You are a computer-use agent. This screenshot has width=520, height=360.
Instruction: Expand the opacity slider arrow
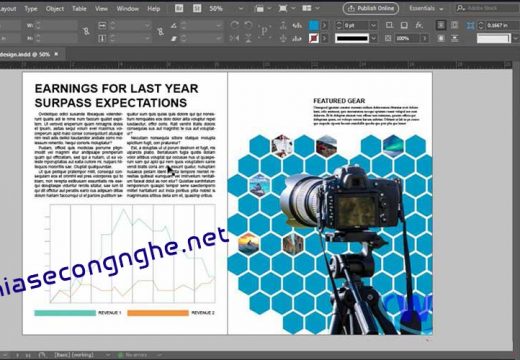pos(425,39)
